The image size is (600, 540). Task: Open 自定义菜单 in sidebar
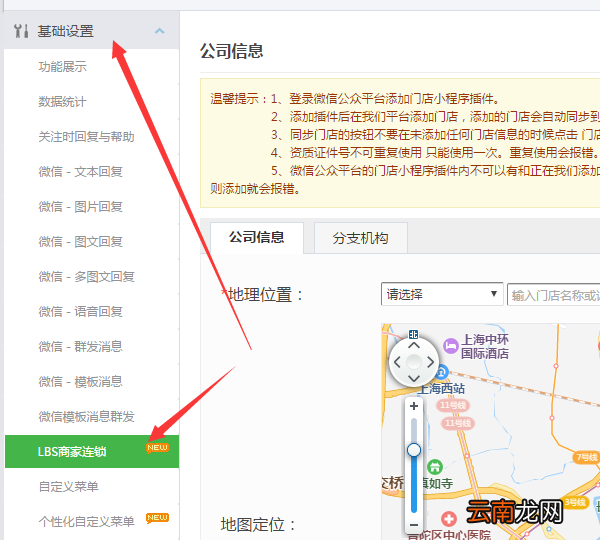coord(68,486)
